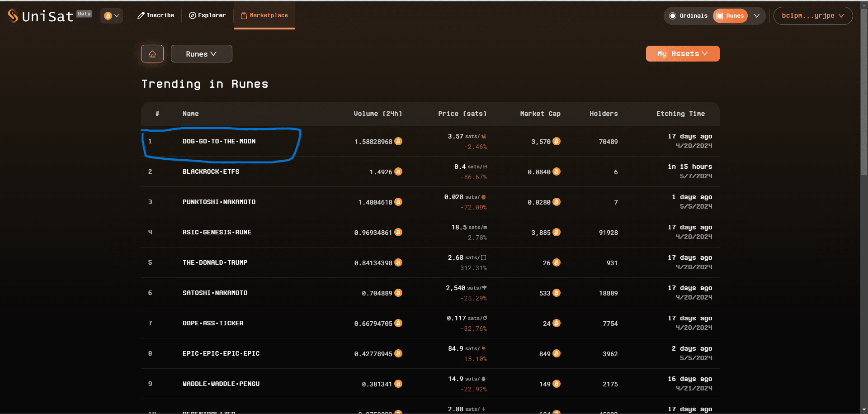Open WADDLE•WADDLE•PENGU rune
This screenshot has width=868, height=414.
point(221,384)
